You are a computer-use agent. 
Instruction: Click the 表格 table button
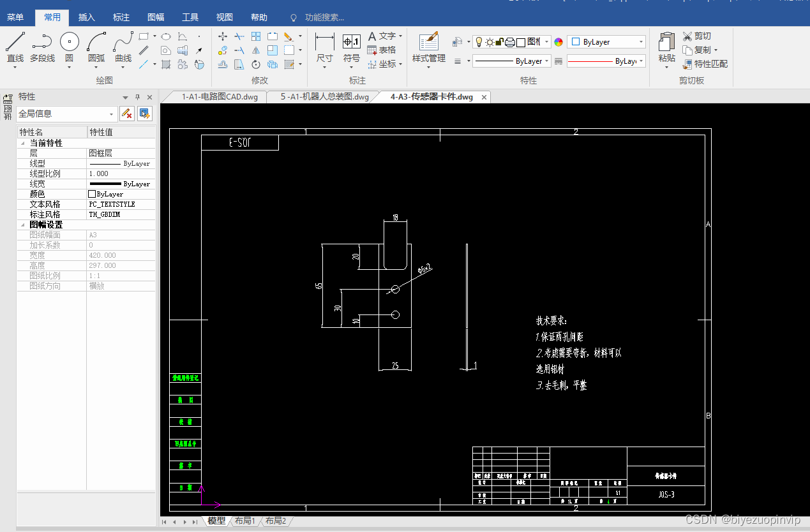click(x=382, y=50)
